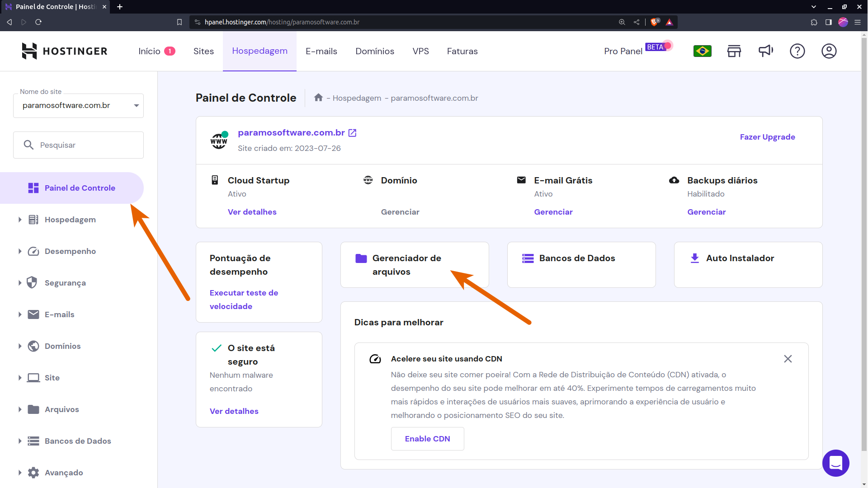Open the Início tab in top navigation

click(156, 51)
